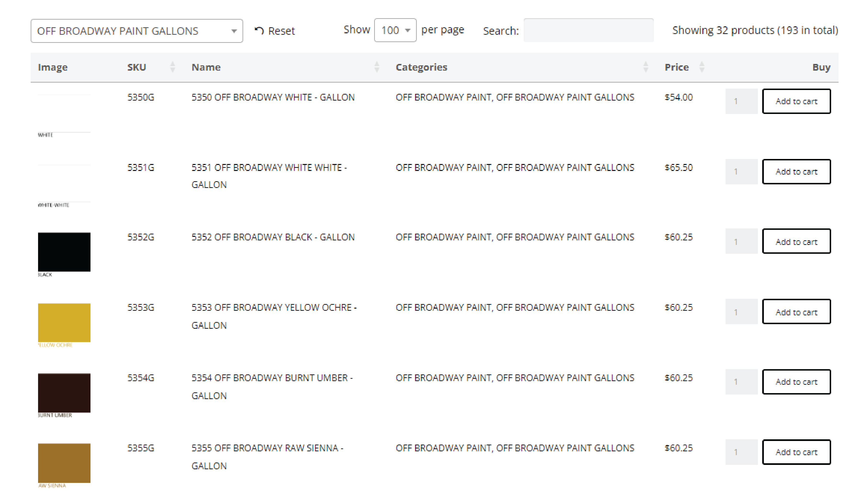Expand the Show 100 per page dropdown
This screenshot has height=497, width=868.
pos(395,30)
